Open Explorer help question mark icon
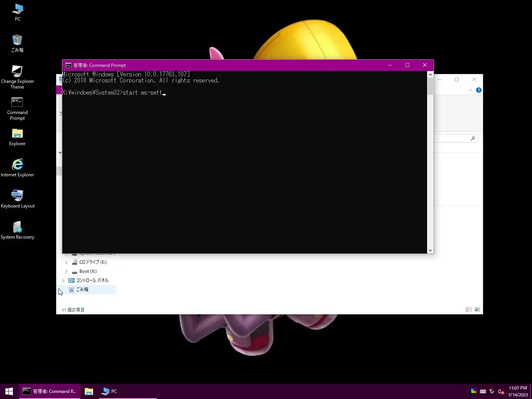The height and width of the screenshot is (399, 532). pos(479,90)
